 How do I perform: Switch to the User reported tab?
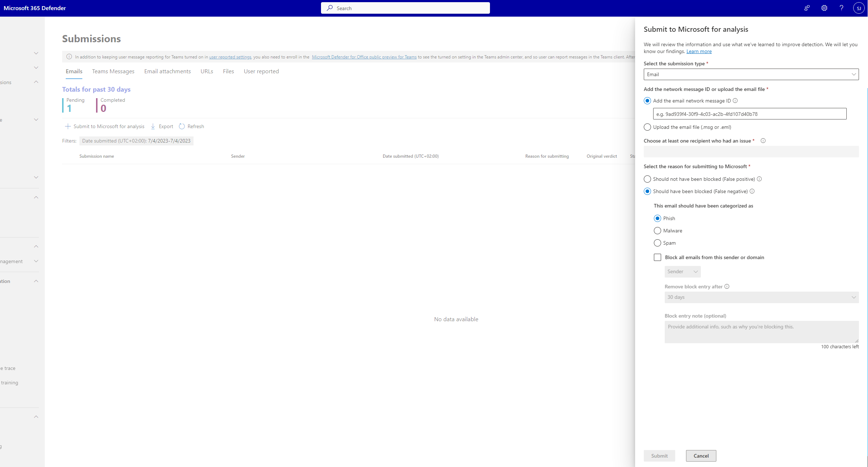pos(261,71)
